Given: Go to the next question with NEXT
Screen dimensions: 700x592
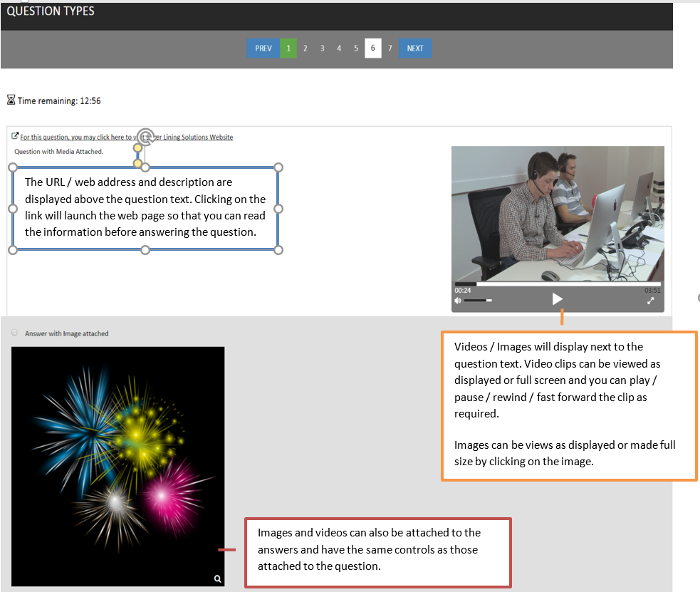Looking at the screenshot, I should click(415, 48).
